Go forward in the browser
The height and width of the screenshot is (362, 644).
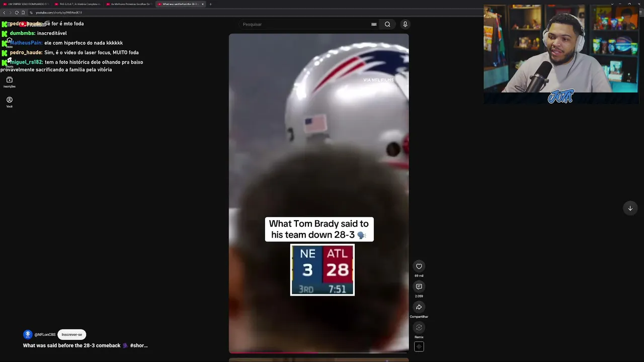10,13
